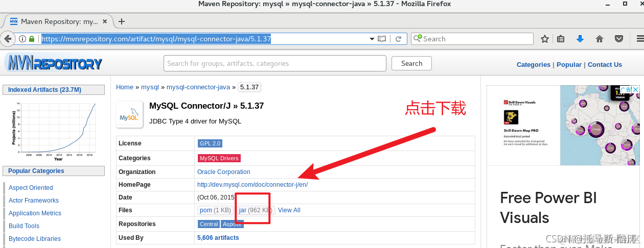
Task: Open the Categories header link
Action: pos(534,64)
